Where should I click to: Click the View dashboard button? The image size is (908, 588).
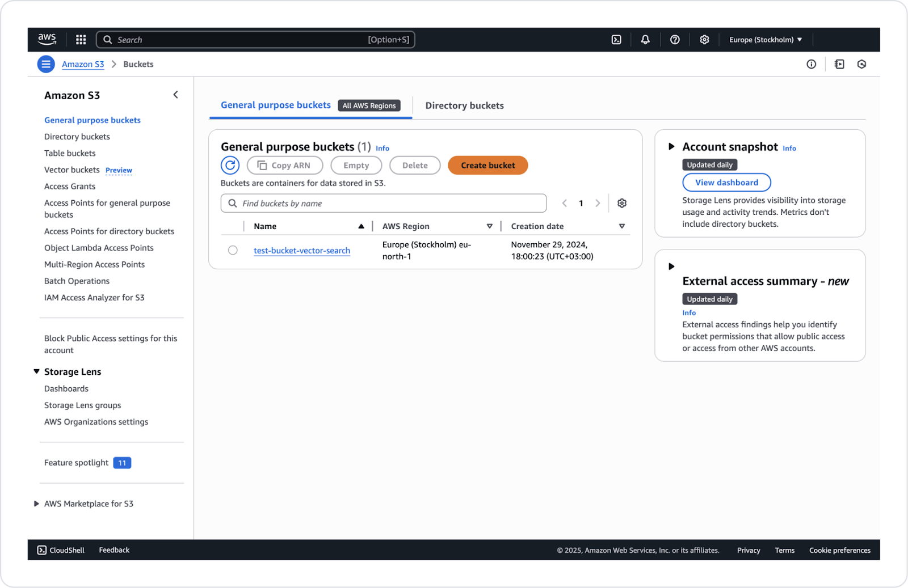click(x=726, y=183)
